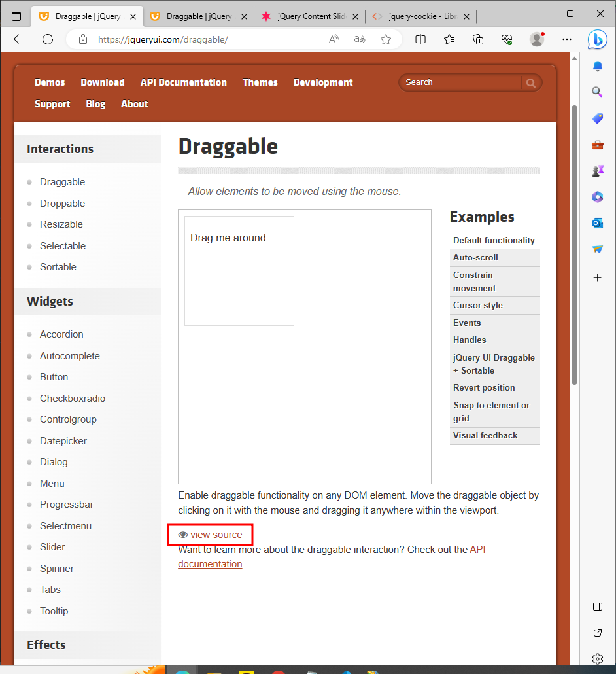Image resolution: width=616 pixels, height=674 pixels.
Task: Open new tab plus button
Action: 488,16
